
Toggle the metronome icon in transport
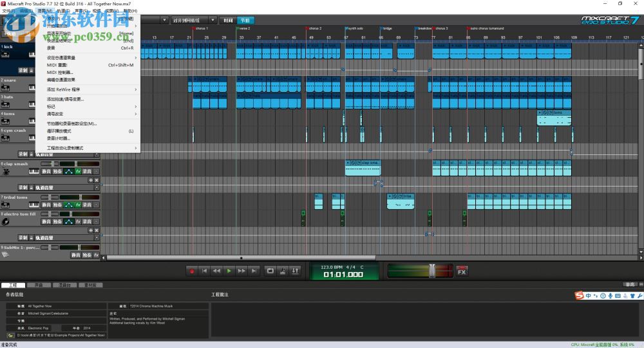click(x=283, y=271)
